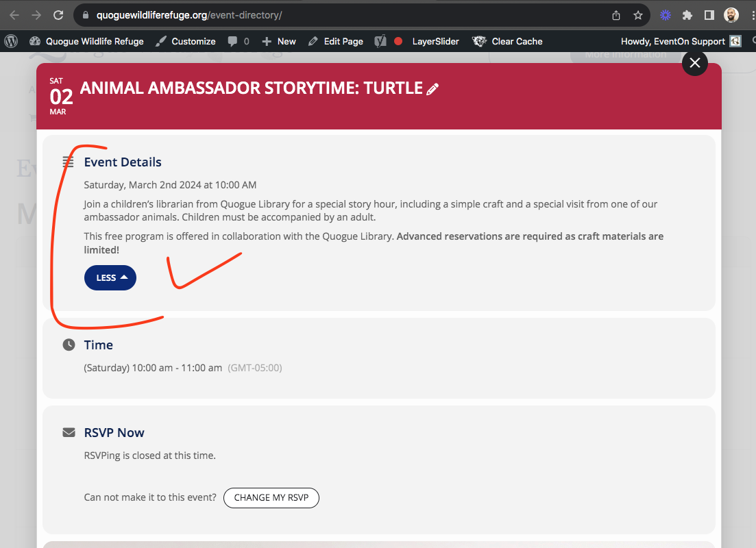
Task: Click the CHANGE MY RSVP button
Action: [x=271, y=498]
